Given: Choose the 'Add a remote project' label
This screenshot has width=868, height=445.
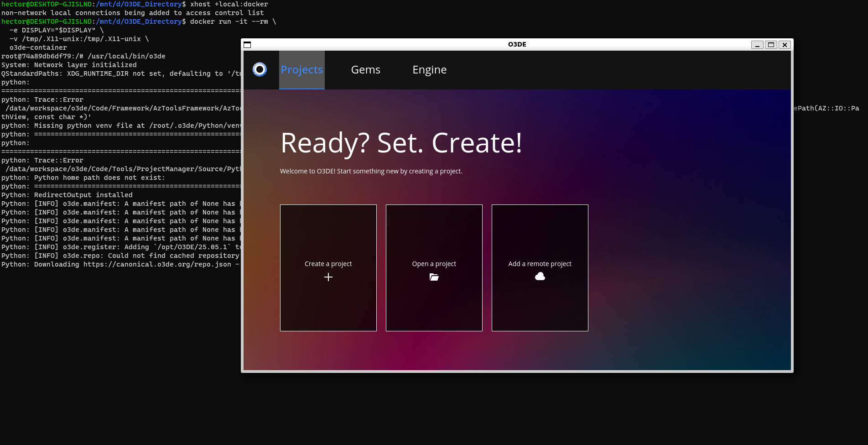Looking at the screenshot, I should tap(540, 264).
